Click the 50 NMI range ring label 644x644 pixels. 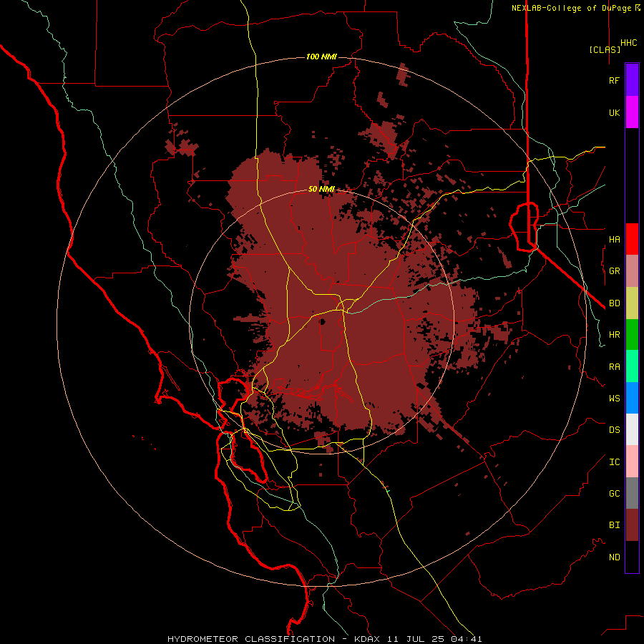click(x=321, y=189)
